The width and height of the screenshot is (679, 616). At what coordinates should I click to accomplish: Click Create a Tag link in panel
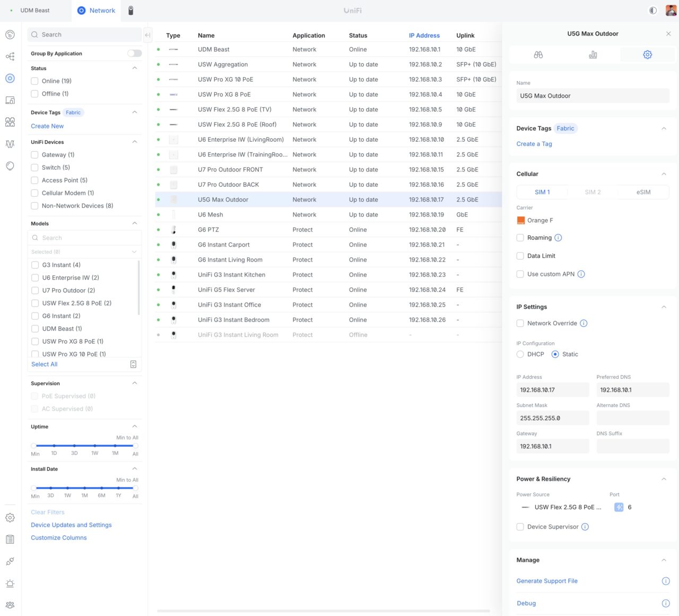pos(534,144)
